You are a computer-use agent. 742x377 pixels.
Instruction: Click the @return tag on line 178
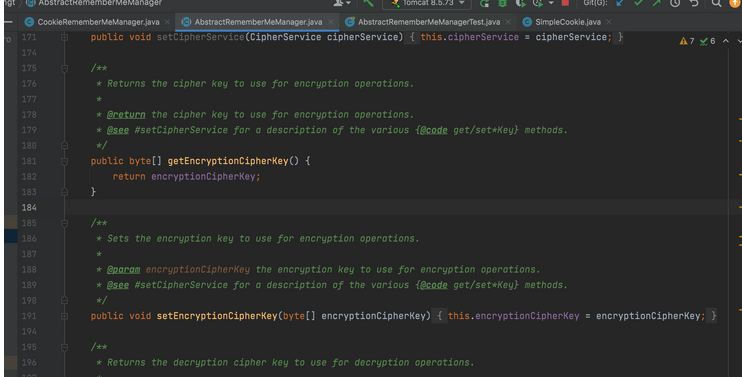point(126,114)
